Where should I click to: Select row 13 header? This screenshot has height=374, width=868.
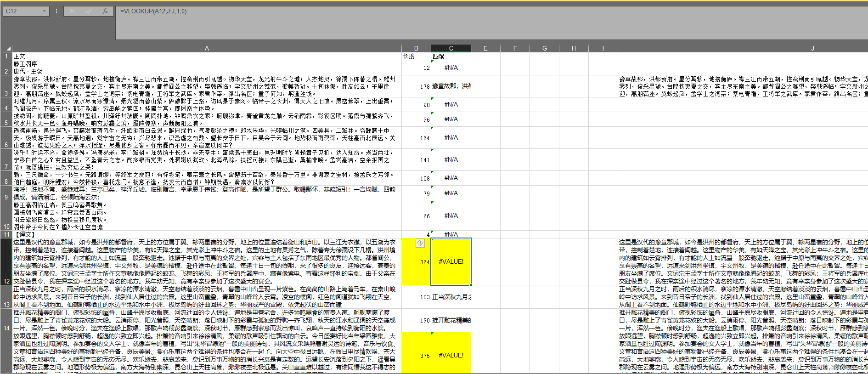[6, 297]
